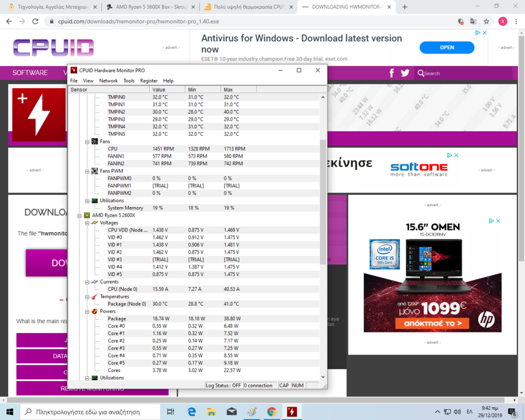The image size is (525, 420).
Task: Select the Package (Node 0) temperature row
Action: click(194, 304)
